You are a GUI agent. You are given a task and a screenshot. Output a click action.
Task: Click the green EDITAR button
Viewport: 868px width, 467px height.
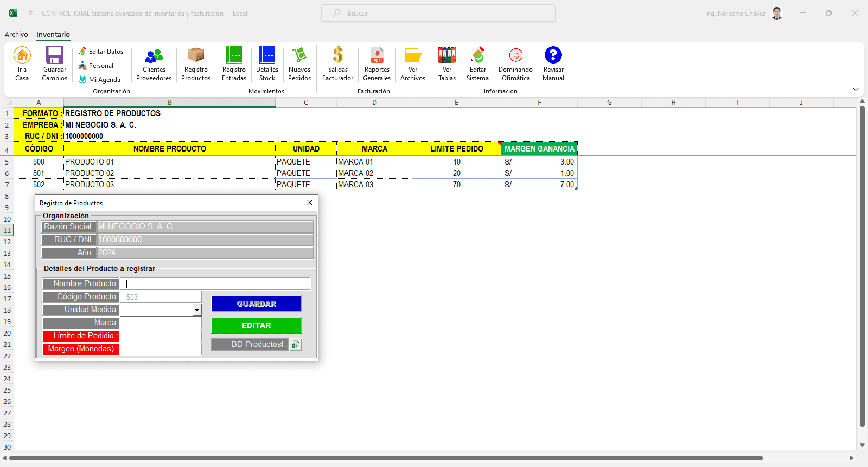tap(257, 325)
